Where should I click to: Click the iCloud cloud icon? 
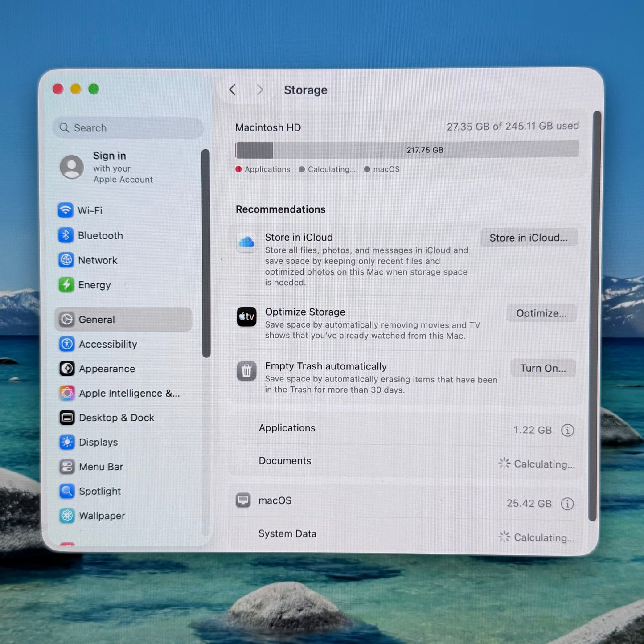coord(246,242)
